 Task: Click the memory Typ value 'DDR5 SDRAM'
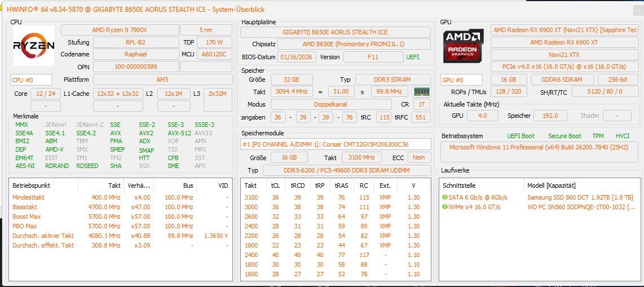tap(393, 80)
